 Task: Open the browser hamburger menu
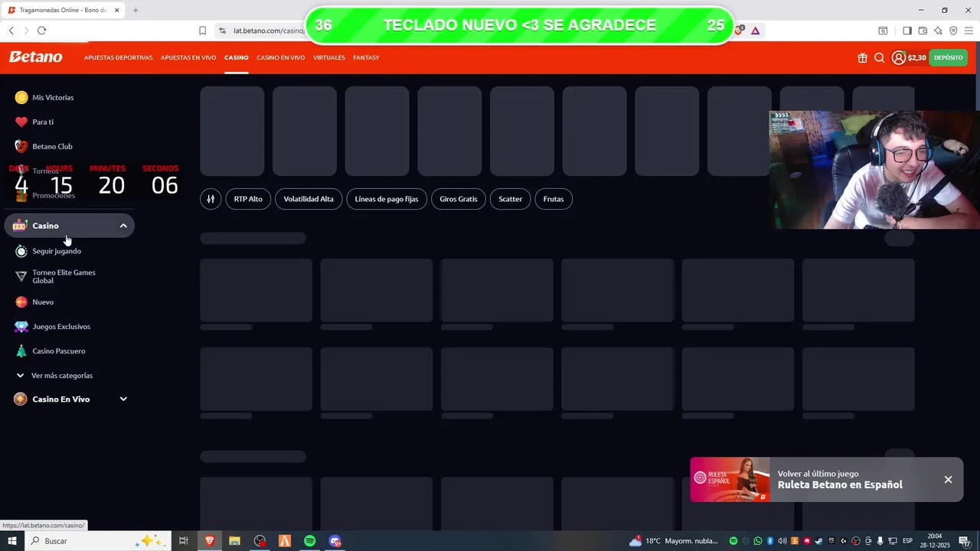[x=969, y=31]
